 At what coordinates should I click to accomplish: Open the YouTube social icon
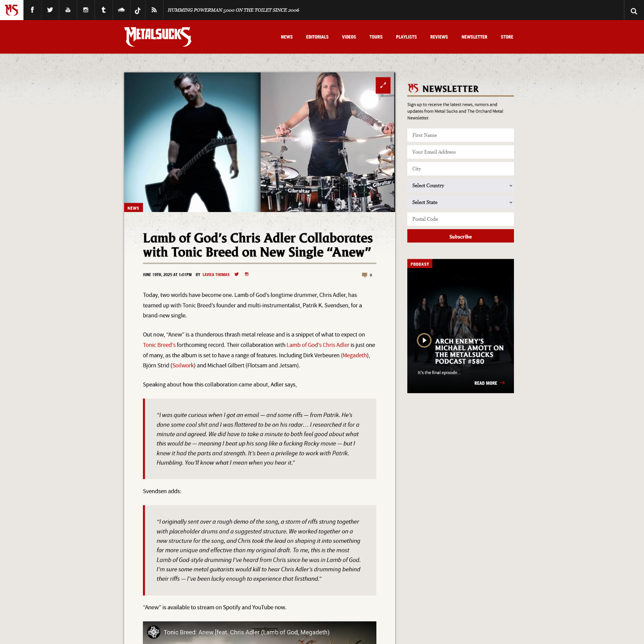pyautogui.click(x=68, y=10)
